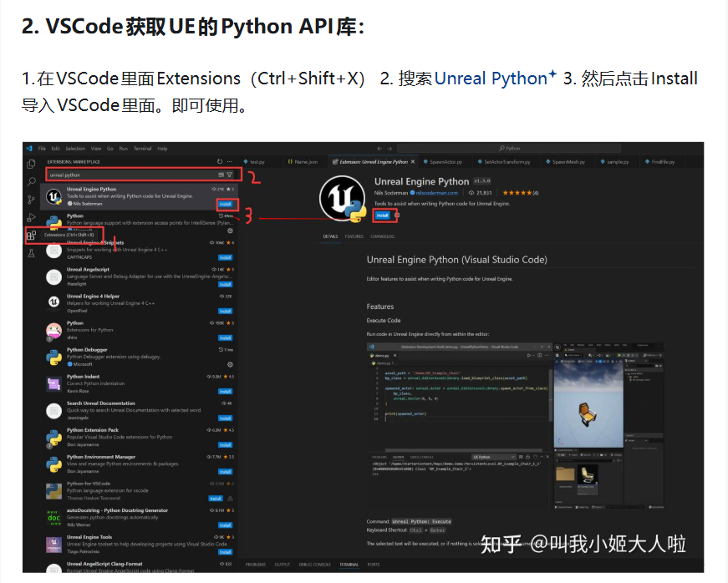This screenshot has width=728, height=583.
Task: Switch to the SpawnActor.py tab
Action: click(x=443, y=162)
